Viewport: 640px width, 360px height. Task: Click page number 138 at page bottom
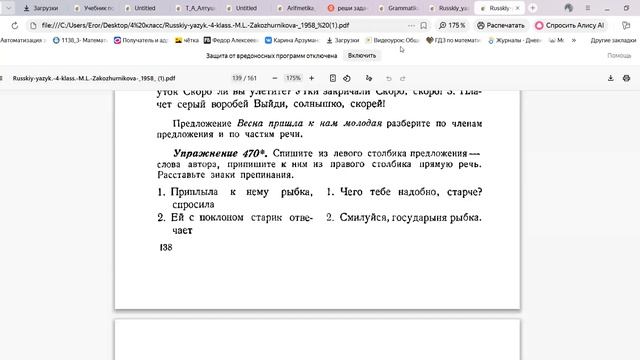click(166, 247)
